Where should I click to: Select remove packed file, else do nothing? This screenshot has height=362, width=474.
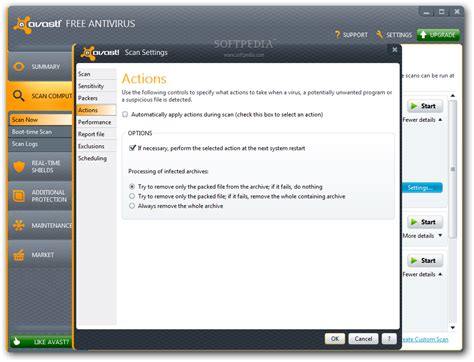[132, 187]
